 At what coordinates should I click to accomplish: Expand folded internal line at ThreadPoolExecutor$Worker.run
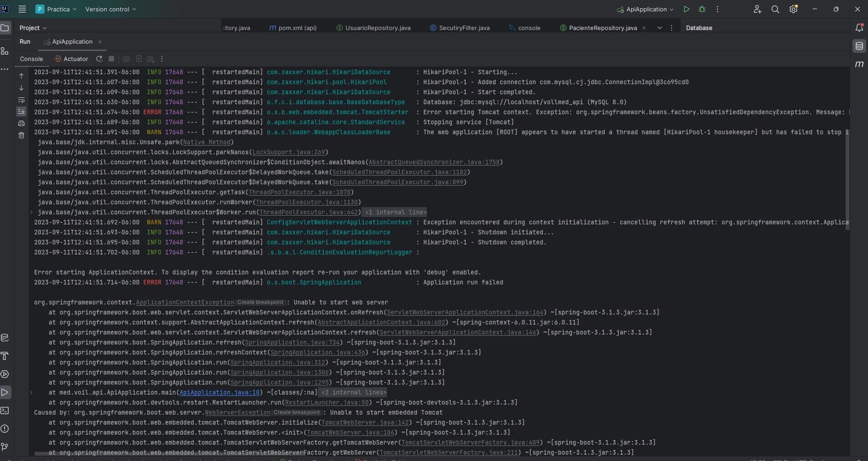tap(31, 212)
